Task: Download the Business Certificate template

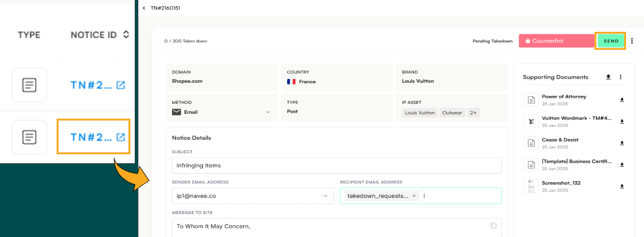Action: (x=622, y=165)
